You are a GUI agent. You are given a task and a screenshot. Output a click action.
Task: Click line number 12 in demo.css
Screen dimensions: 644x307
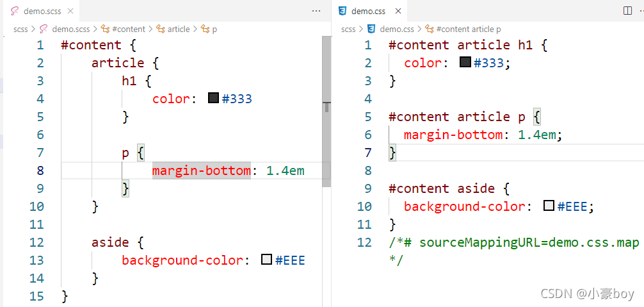364,242
